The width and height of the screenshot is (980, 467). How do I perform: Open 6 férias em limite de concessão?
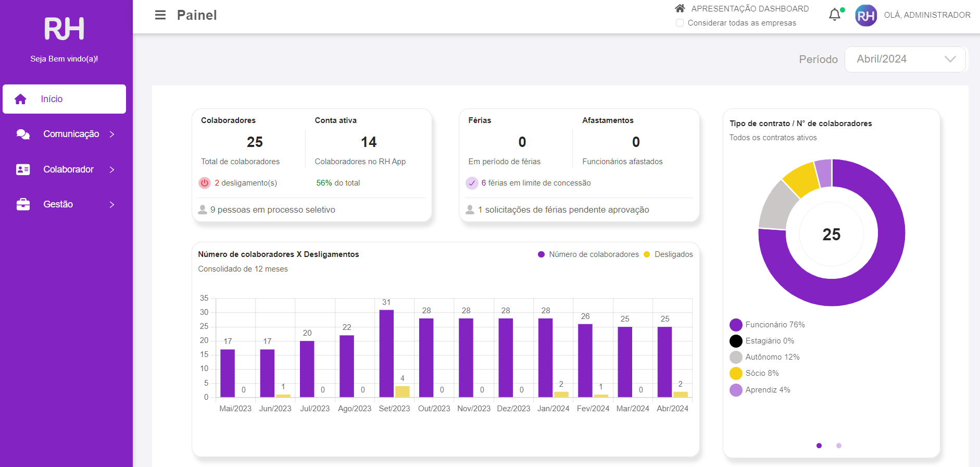[536, 183]
